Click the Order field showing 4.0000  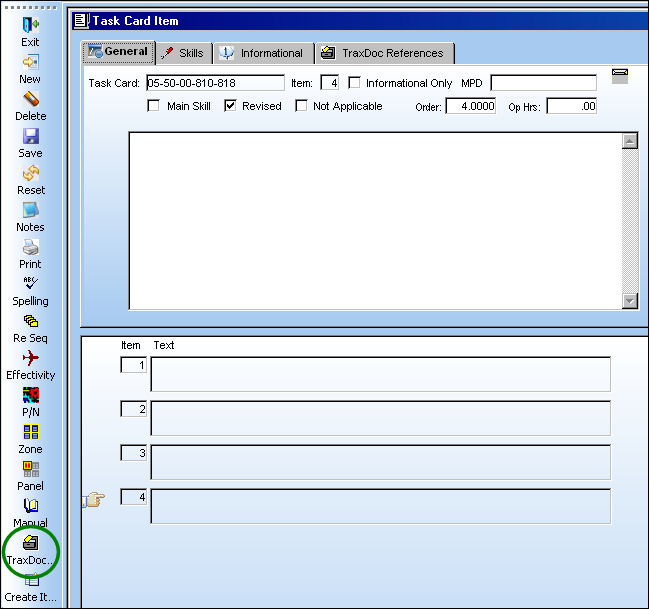[x=471, y=106]
